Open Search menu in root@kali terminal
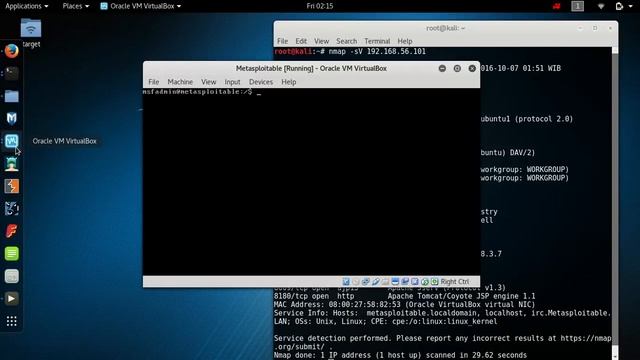640x360 pixels. click(x=347, y=41)
